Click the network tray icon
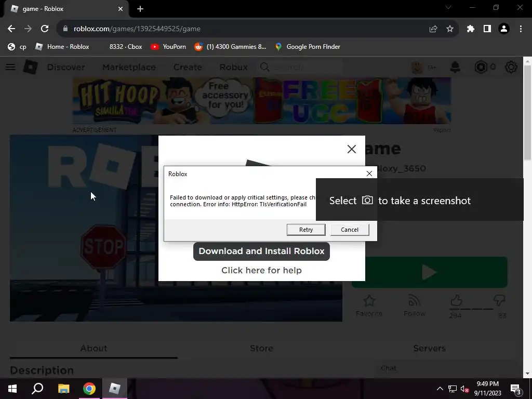Screen dimensions: 532x399 pos(453,389)
